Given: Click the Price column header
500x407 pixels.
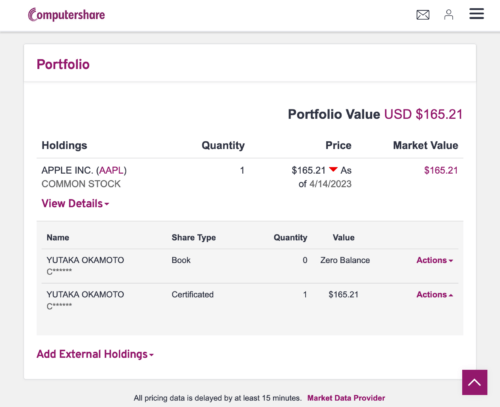Looking at the screenshot, I should [x=338, y=145].
